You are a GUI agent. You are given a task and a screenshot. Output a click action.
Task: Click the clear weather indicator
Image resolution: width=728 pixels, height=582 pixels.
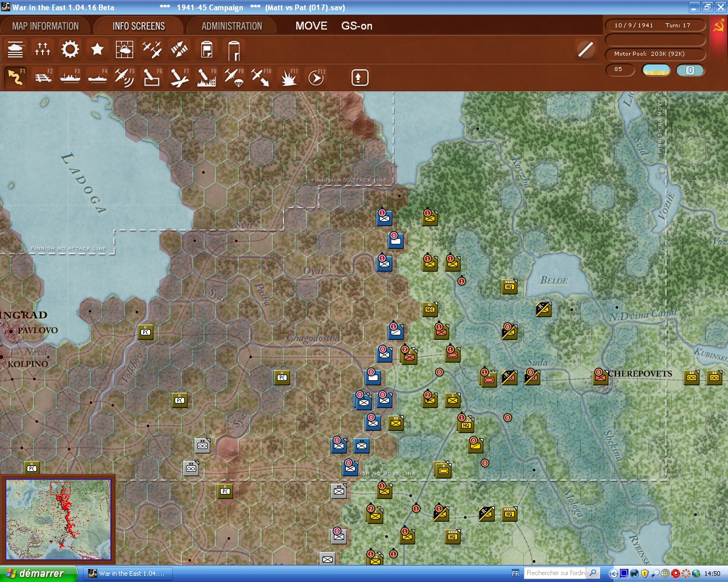(656, 70)
